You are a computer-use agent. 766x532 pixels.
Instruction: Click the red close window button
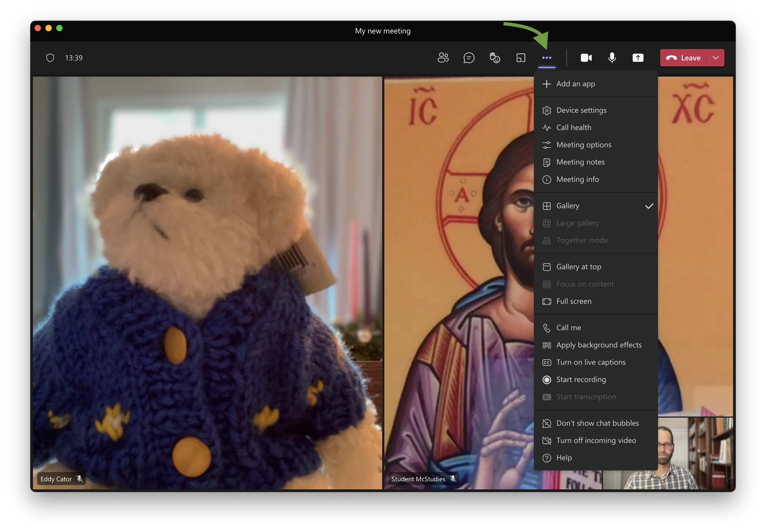click(x=38, y=28)
